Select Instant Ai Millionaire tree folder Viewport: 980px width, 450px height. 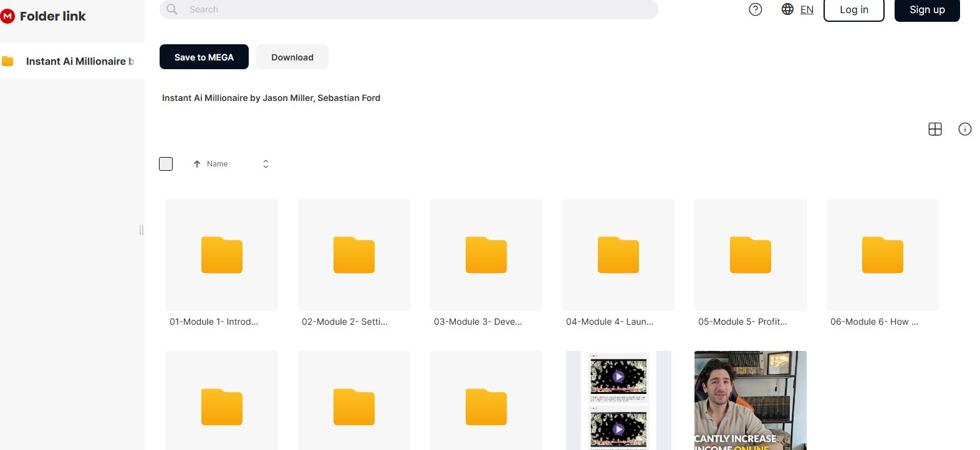(79, 61)
